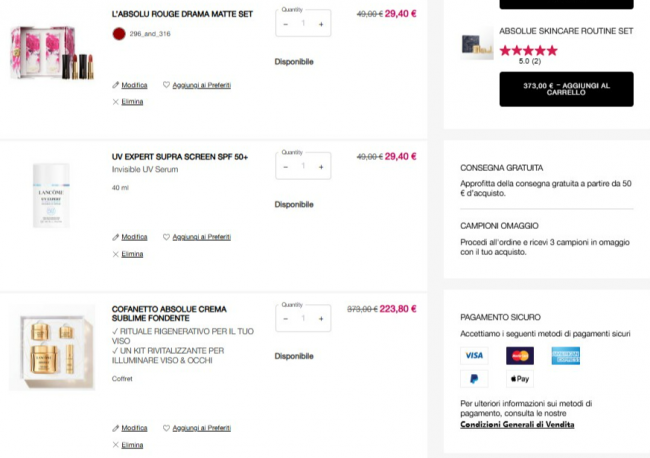Open the Cofanetto Absolue product thumbnail
The width and height of the screenshot is (650, 458).
point(52,347)
